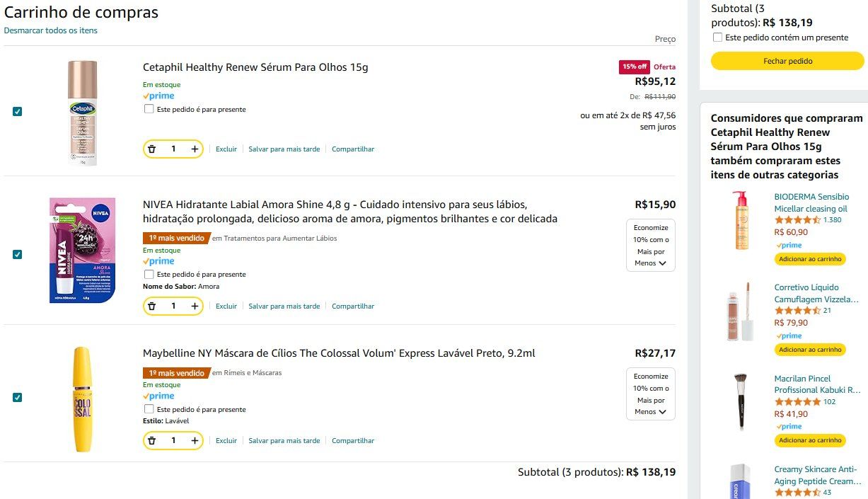Increase Maybelline mascara quantity with plus
This screenshot has width=868, height=499.
(x=195, y=440)
